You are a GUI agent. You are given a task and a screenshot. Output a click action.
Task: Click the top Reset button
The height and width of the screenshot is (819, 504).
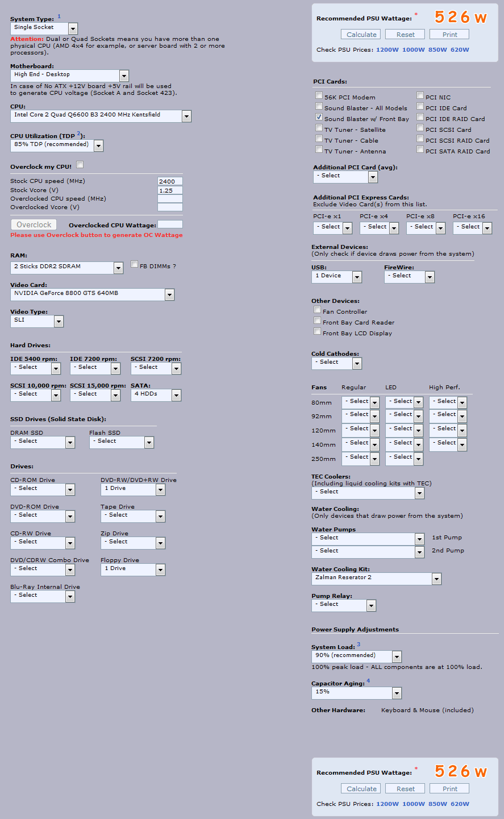[x=406, y=35]
